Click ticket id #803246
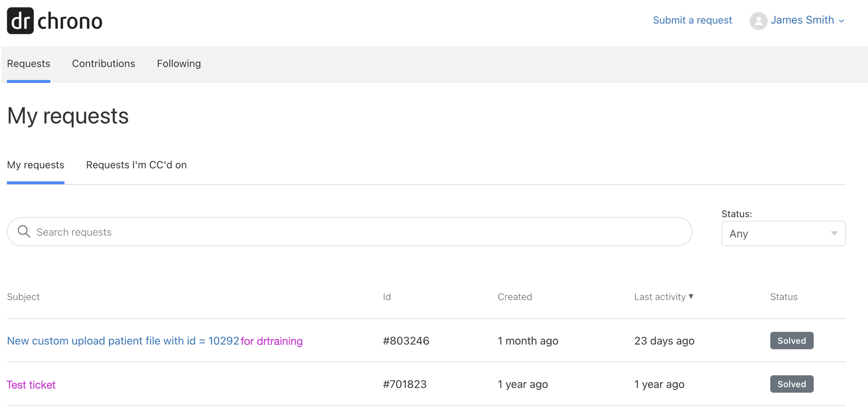This screenshot has width=868, height=409. 406,341
